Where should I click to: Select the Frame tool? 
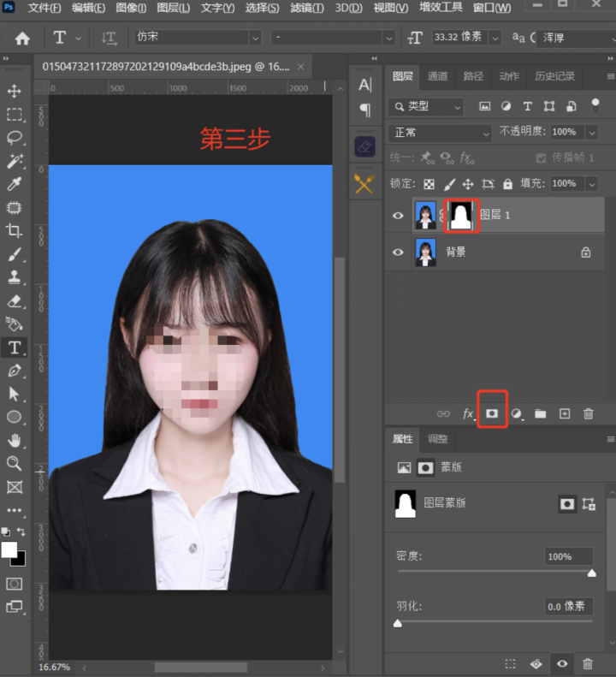[15, 487]
